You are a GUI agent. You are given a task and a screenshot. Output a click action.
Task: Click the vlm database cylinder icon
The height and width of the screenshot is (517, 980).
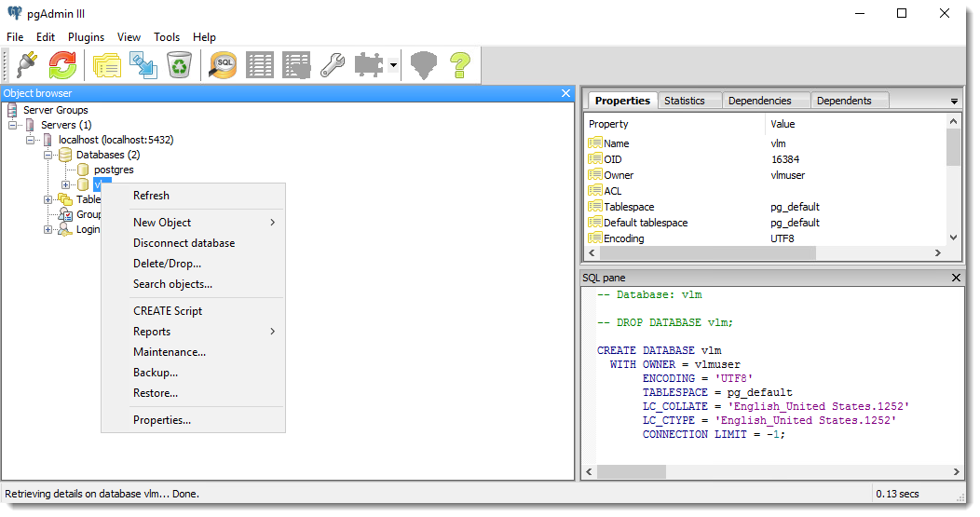pyautogui.click(x=83, y=185)
